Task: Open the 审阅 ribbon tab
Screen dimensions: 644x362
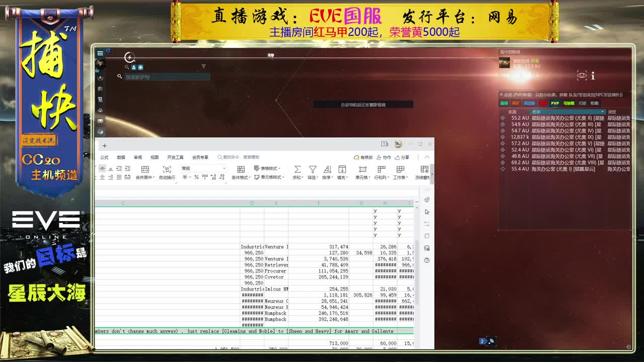Action: (x=138, y=157)
